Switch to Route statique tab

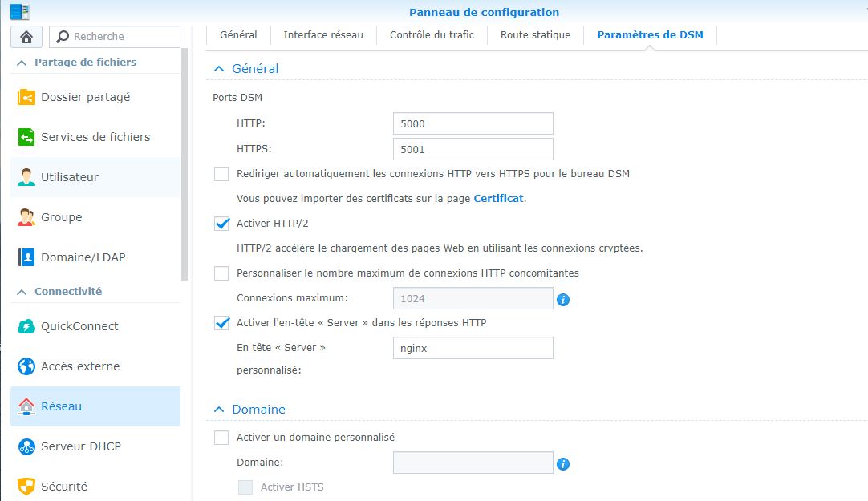click(535, 35)
